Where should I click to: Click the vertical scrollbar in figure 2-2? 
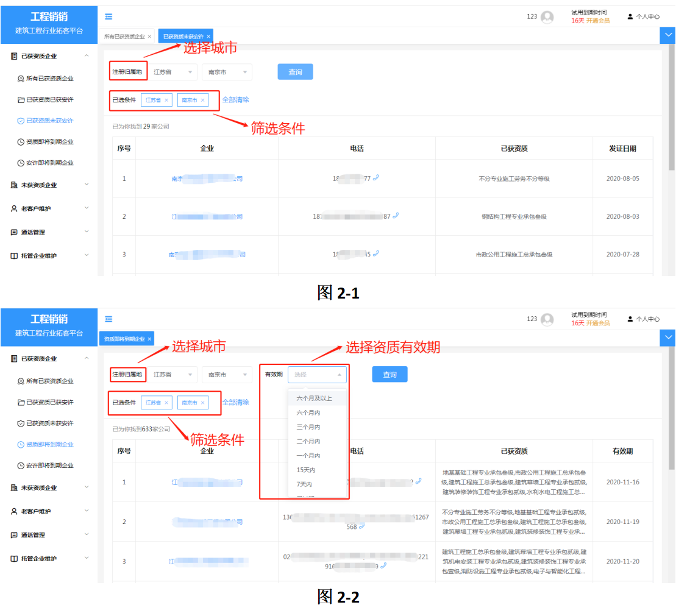point(672,409)
